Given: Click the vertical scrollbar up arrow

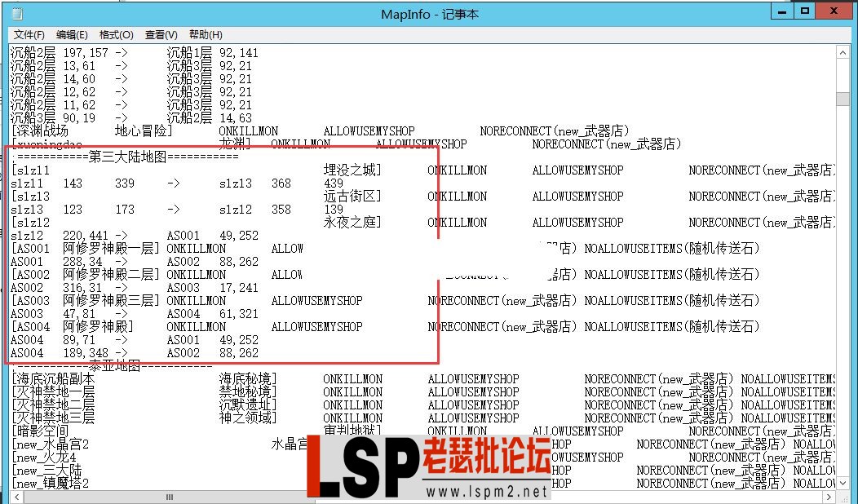Looking at the screenshot, I should [x=843, y=52].
